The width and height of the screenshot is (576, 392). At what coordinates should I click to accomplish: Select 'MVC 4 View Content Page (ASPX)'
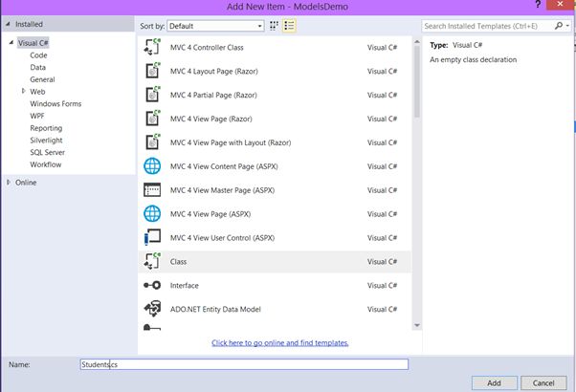[224, 166]
